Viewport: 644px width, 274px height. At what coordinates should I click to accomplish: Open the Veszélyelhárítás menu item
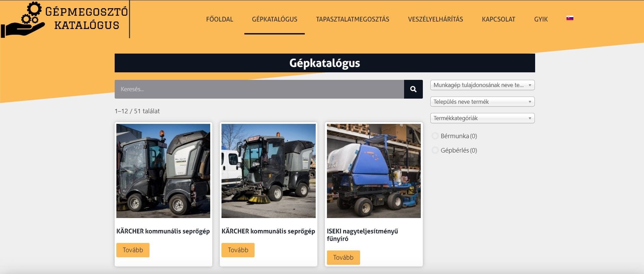435,19
